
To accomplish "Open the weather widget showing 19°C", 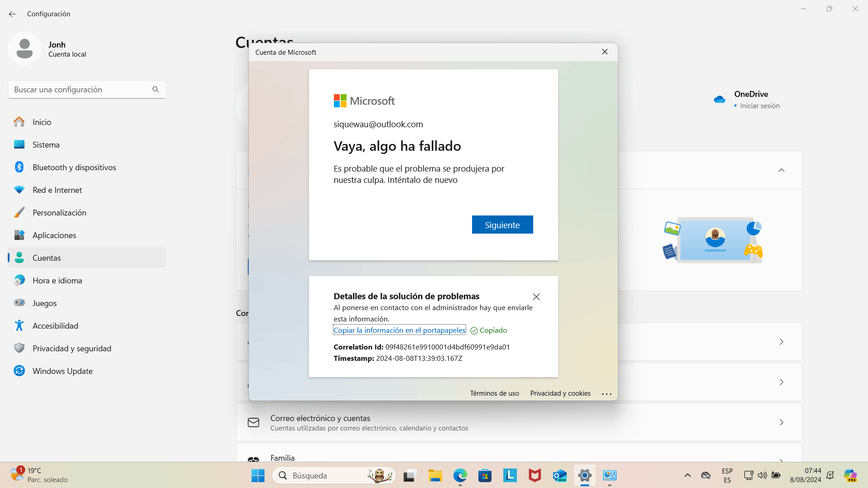I will coord(39,475).
